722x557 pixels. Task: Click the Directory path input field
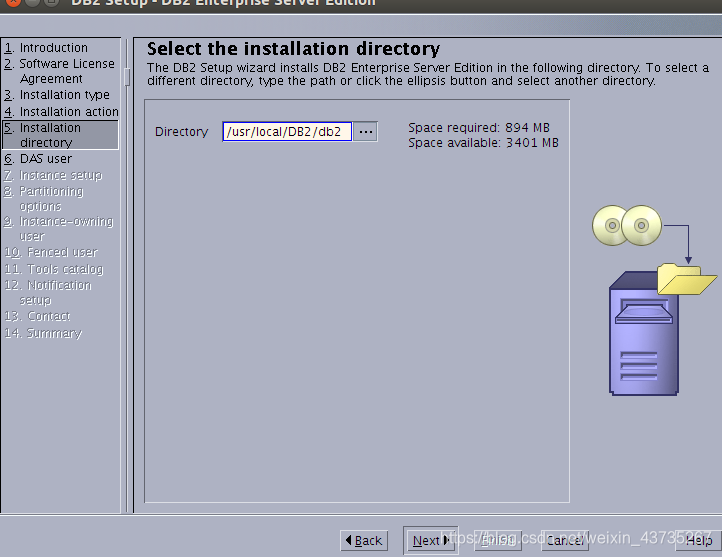287,132
